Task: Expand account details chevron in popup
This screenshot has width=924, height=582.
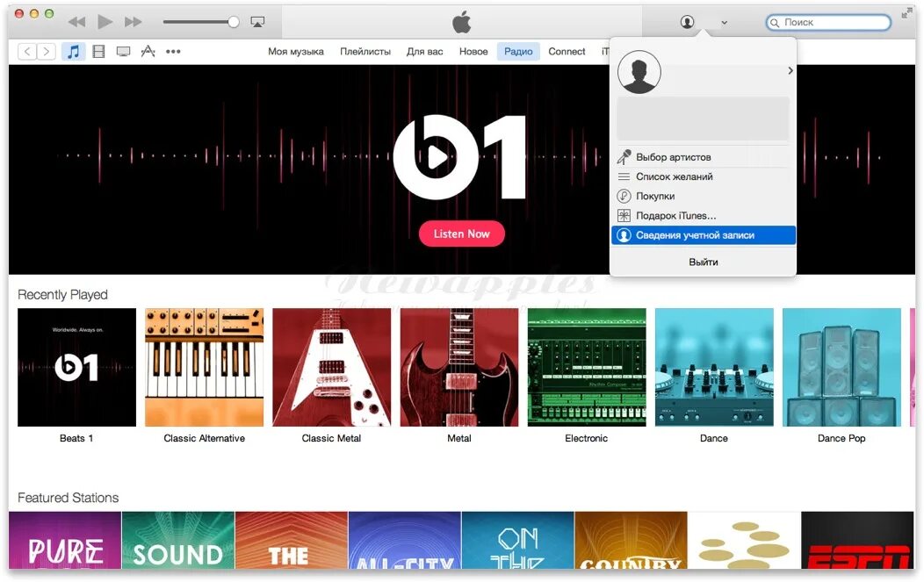Action: pos(790,71)
